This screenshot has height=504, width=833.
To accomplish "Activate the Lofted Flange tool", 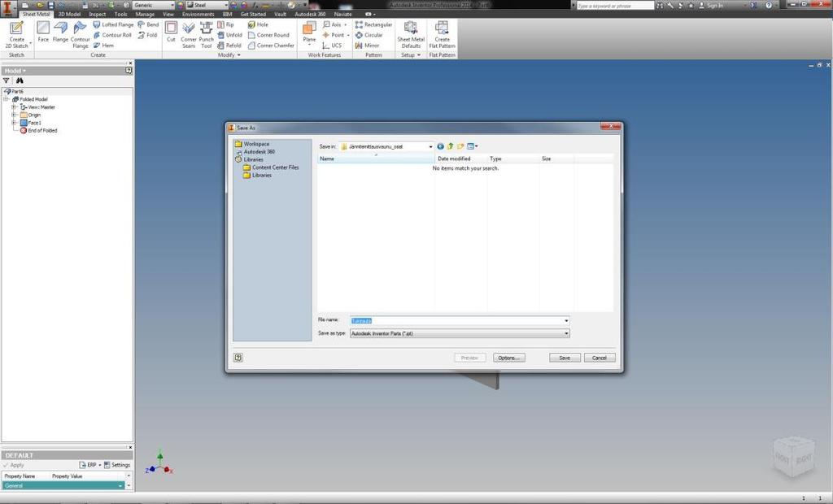I will [112, 24].
